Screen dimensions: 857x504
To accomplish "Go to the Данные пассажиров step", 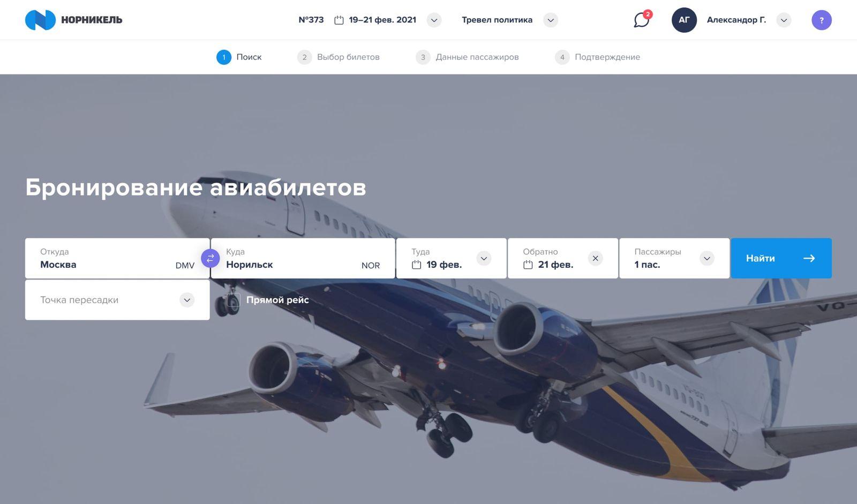I will [x=467, y=57].
